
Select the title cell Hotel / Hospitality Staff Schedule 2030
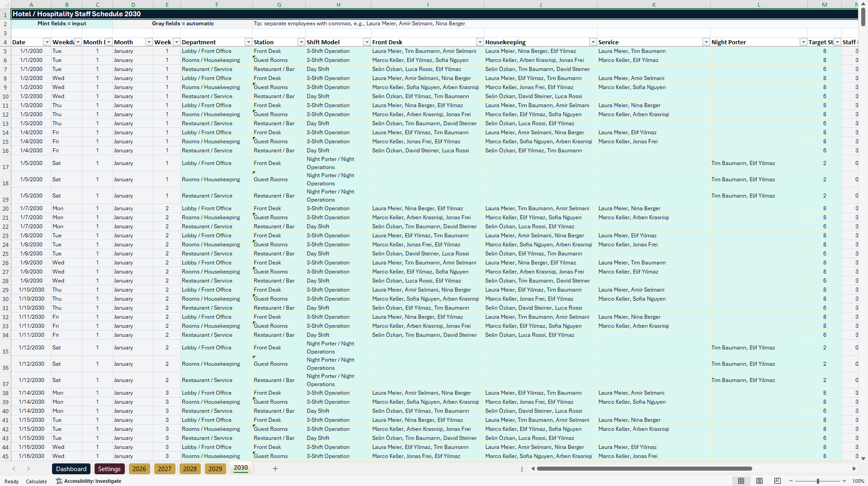pos(434,14)
